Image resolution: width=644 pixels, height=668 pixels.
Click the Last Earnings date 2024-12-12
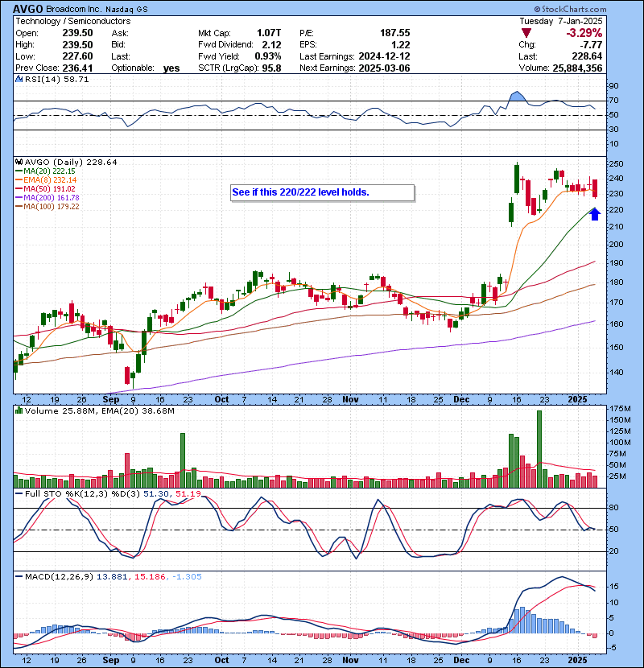point(385,56)
